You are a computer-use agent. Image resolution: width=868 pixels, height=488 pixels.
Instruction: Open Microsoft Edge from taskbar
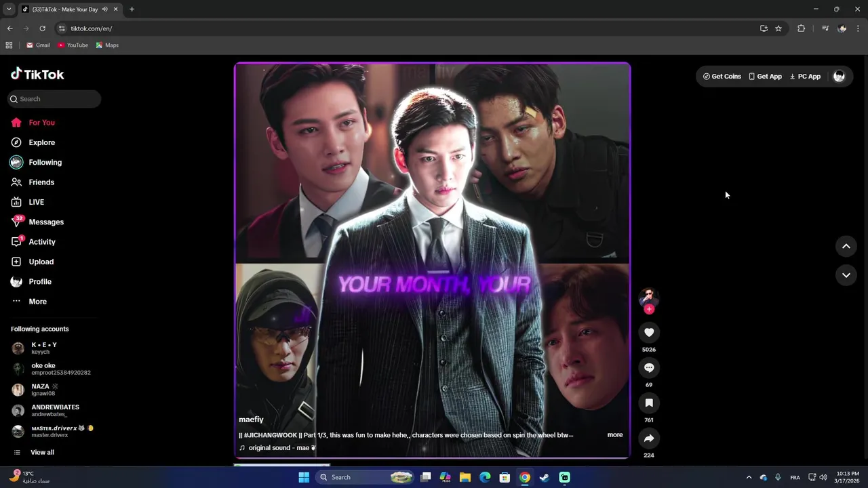coord(485,477)
